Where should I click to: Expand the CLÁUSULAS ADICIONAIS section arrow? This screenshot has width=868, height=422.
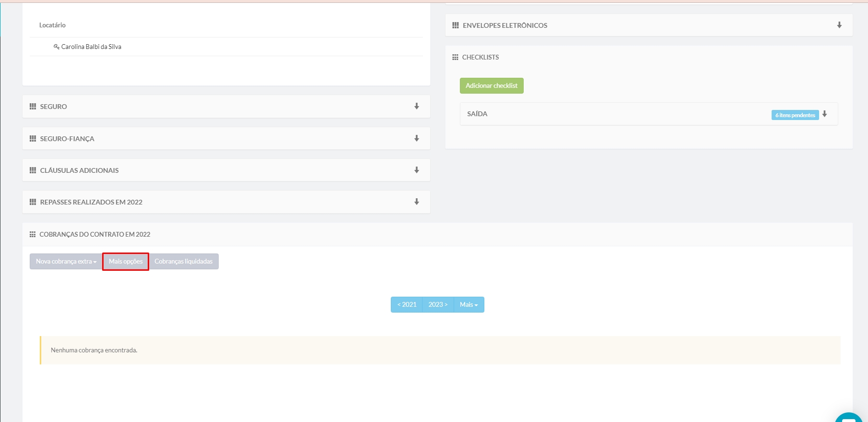pyautogui.click(x=416, y=170)
